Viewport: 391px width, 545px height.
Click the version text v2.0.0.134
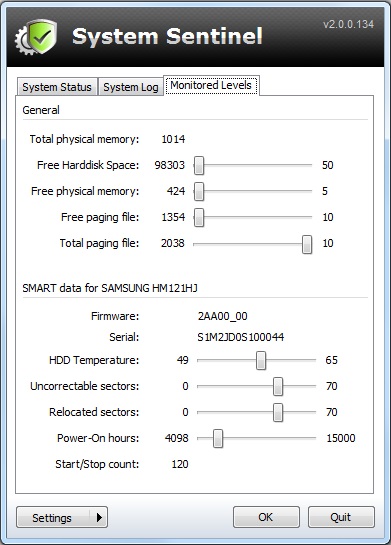348,24
